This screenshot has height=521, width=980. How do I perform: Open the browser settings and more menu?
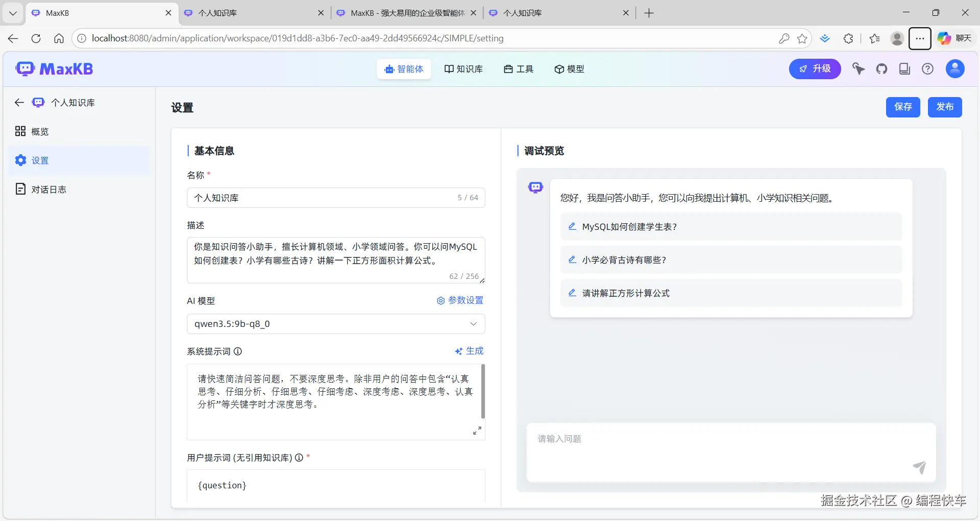coord(920,38)
